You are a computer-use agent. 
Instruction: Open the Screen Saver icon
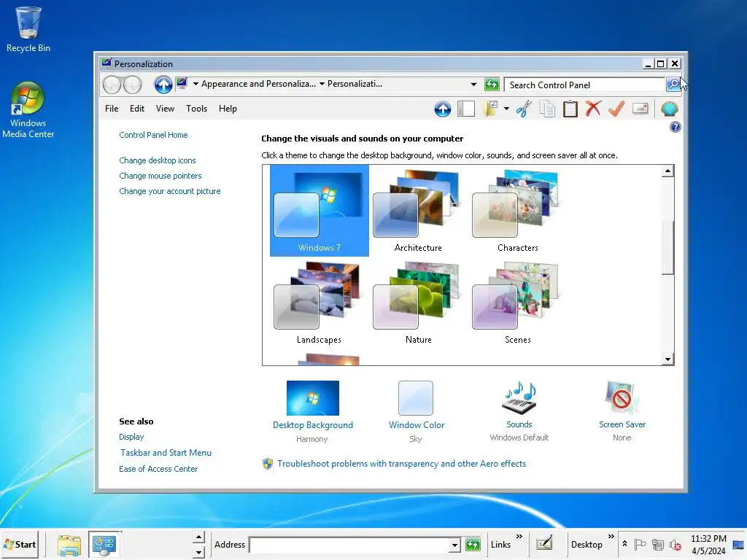pyautogui.click(x=622, y=397)
